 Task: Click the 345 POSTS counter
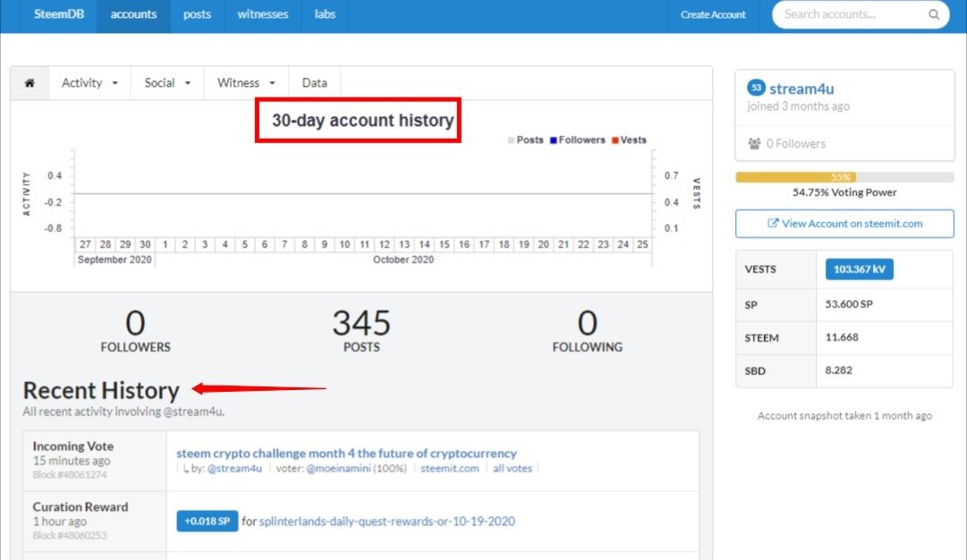(361, 330)
